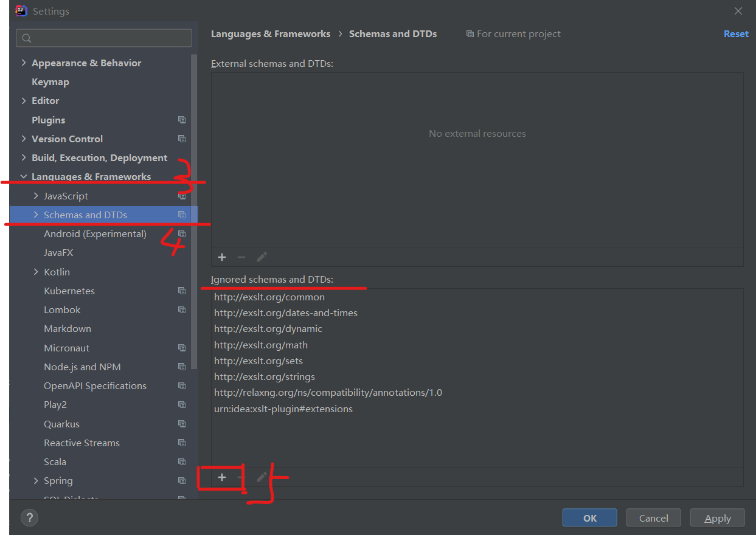
Task: Click the Reset link
Action: (x=736, y=34)
